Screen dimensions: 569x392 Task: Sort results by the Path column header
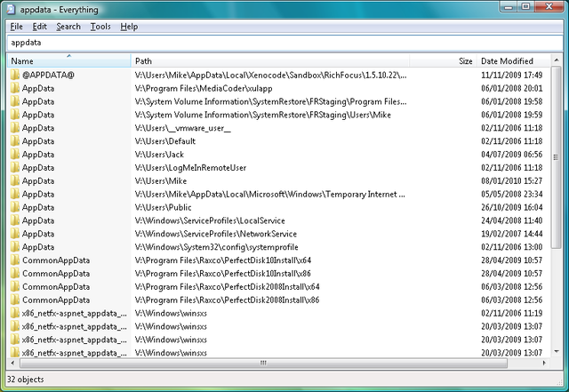pyautogui.click(x=270, y=61)
